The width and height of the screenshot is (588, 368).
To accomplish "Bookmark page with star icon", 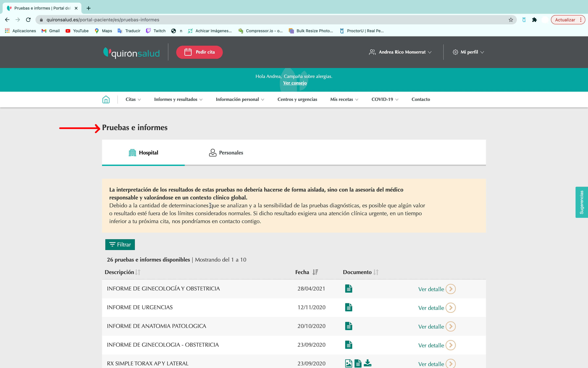I will (511, 20).
